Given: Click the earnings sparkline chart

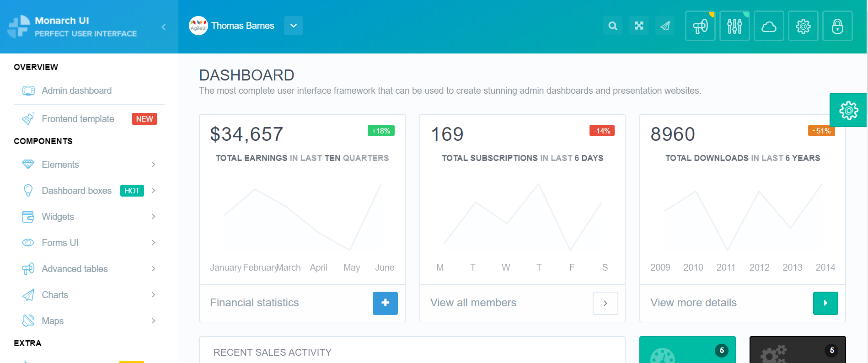Looking at the screenshot, I should (x=302, y=217).
